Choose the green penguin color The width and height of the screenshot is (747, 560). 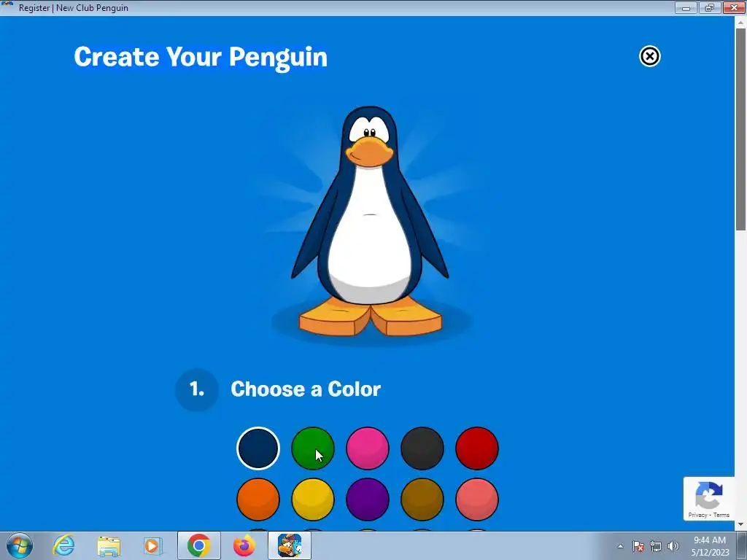(x=312, y=448)
